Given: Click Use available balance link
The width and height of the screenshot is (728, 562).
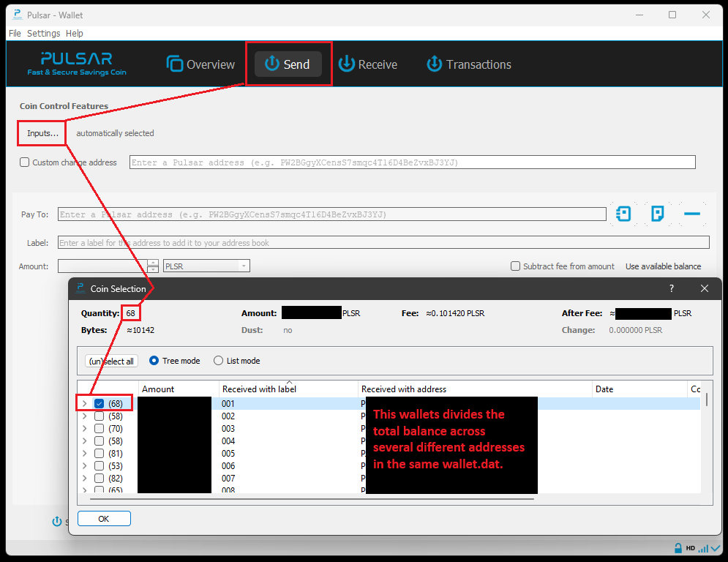Looking at the screenshot, I should click(663, 266).
